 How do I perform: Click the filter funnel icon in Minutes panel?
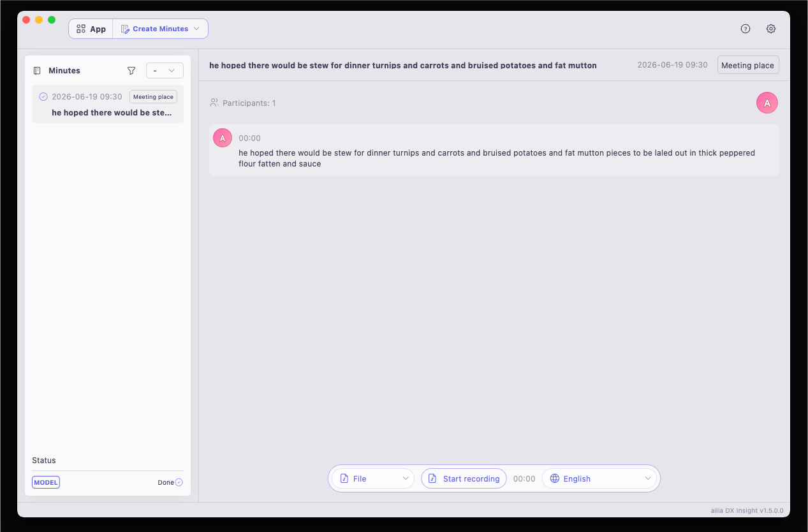click(131, 71)
